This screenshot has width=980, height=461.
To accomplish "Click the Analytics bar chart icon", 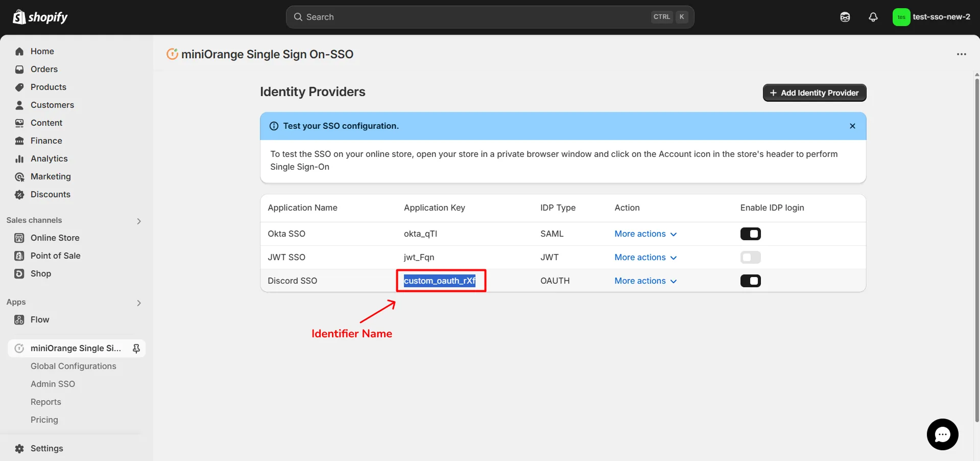I will (x=19, y=158).
